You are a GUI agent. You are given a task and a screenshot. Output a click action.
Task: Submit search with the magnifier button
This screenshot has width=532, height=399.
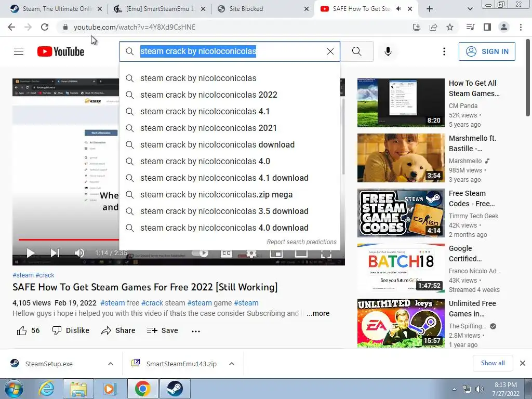(x=356, y=51)
